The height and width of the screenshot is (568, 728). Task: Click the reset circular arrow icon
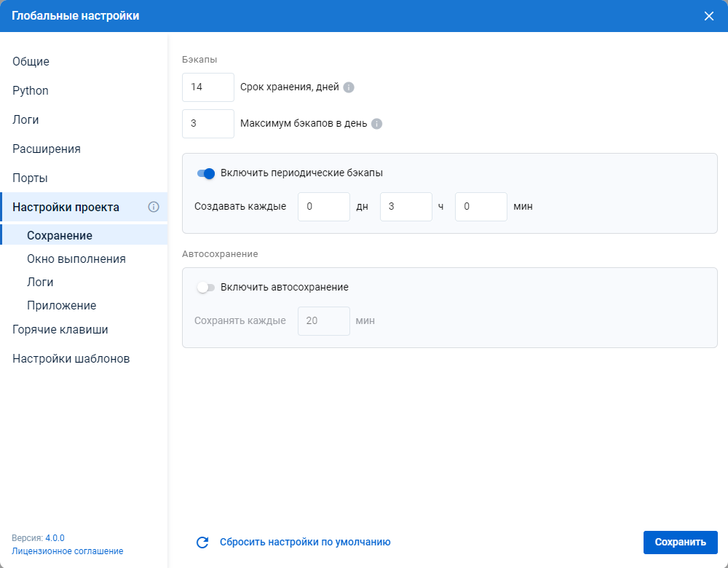(x=202, y=543)
